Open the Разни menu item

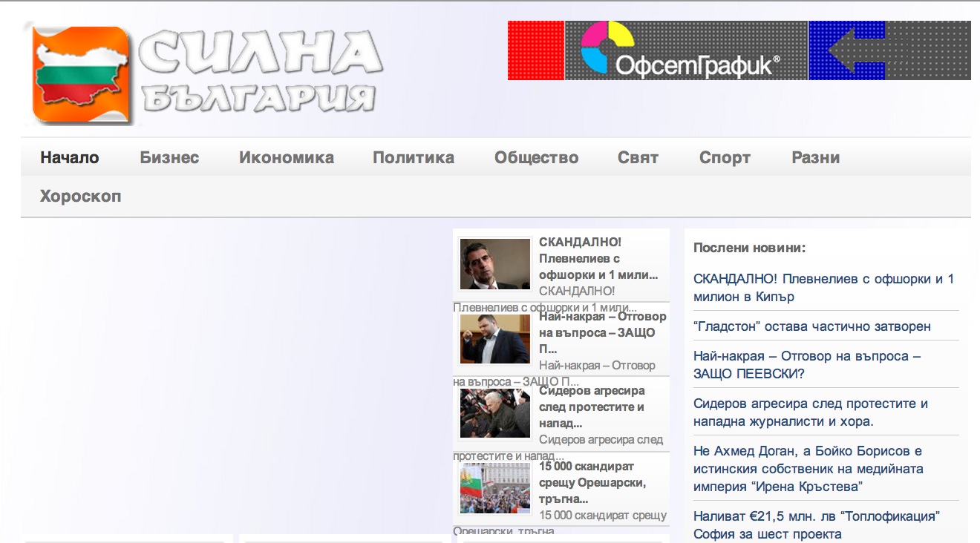click(815, 157)
